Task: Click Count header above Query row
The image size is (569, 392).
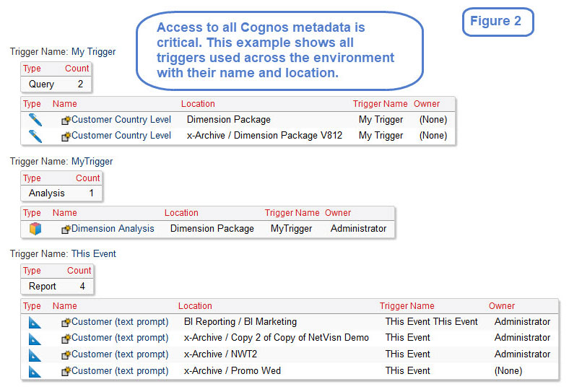Action: tap(77, 69)
